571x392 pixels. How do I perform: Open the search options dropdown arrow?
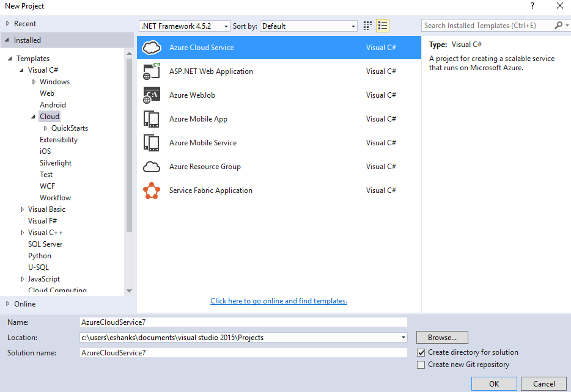[x=567, y=26]
